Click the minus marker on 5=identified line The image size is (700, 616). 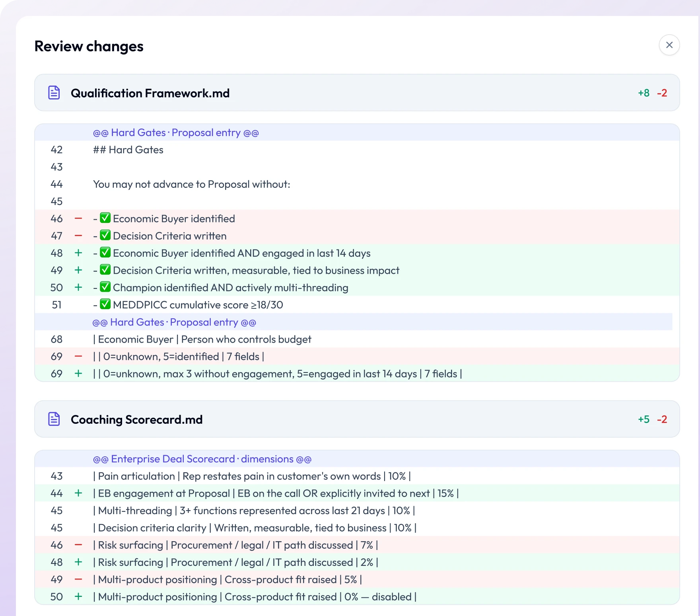pyautogui.click(x=78, y=357)
